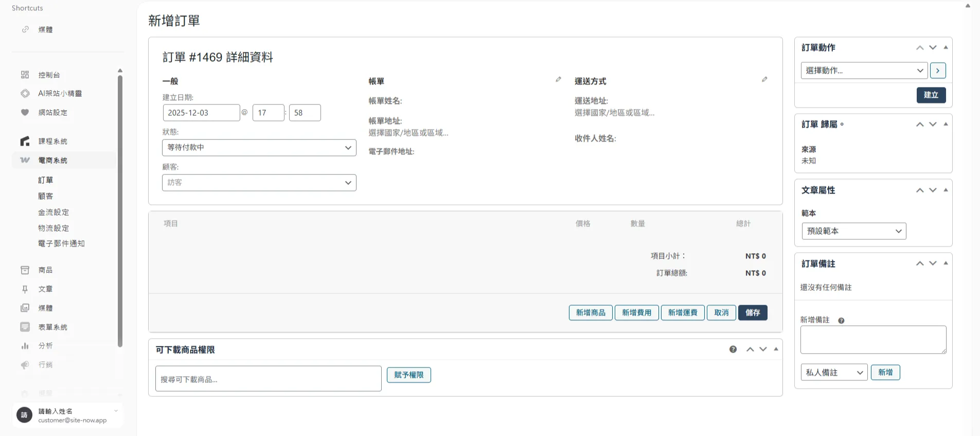Open 控制台 dashboard icon in sidebar

click(x=25, y=75)
